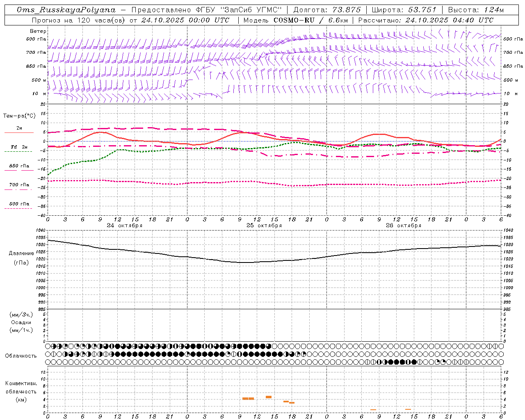Viewport: 525px width, 420px height.
Task: Select the Облачность cloud cover label
Action: click(21, 356)
